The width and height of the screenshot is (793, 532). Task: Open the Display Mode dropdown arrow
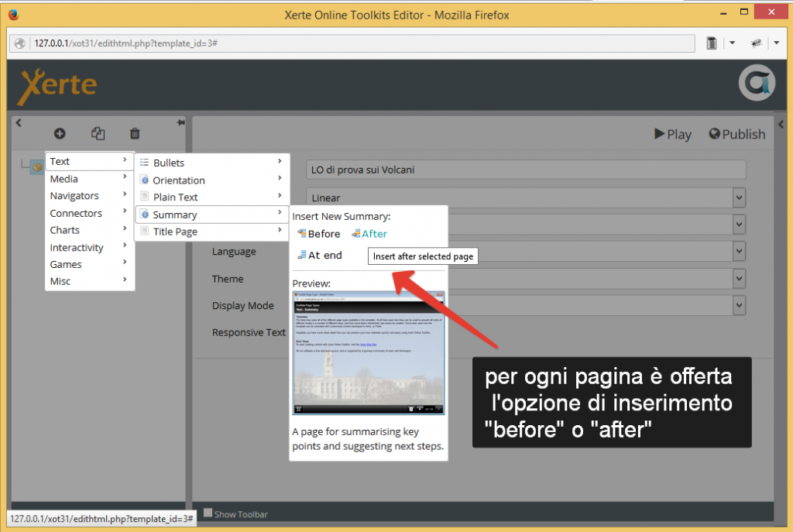click(739, 305)
